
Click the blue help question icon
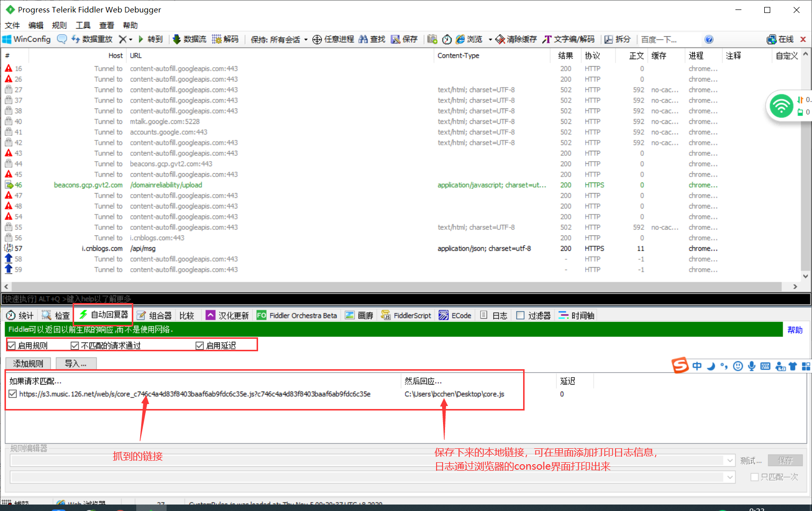pos(709,39)
